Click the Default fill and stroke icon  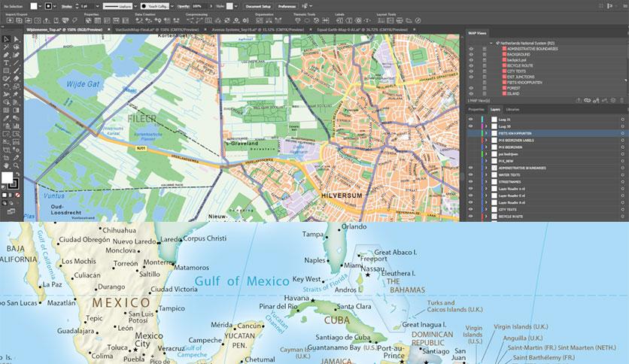(4, 187)
